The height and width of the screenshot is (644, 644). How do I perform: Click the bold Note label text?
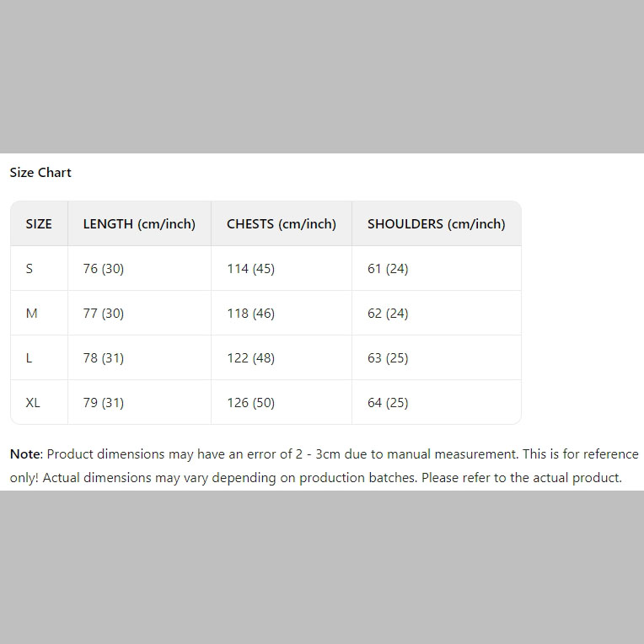(24, 454)
